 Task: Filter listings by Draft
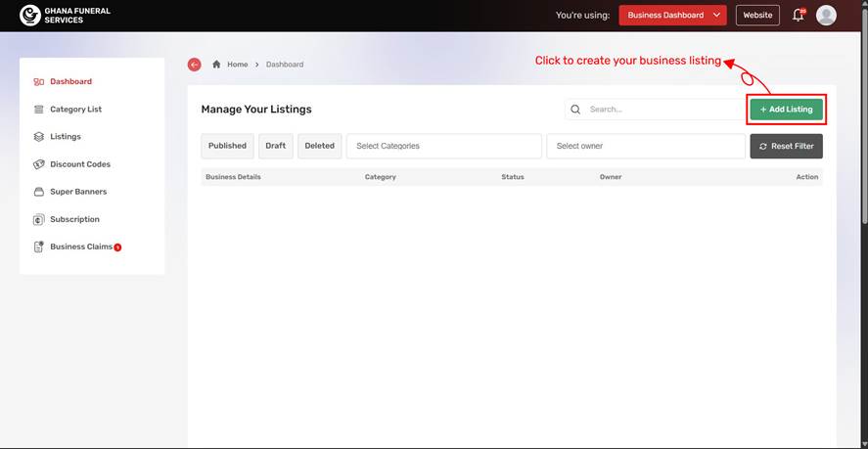pos(276,146)
